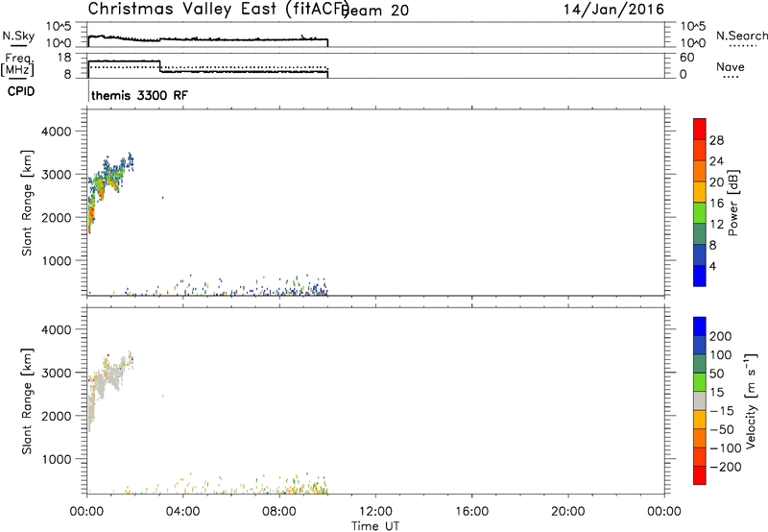
Task: Click the CPID label
Action: point(21,91)
